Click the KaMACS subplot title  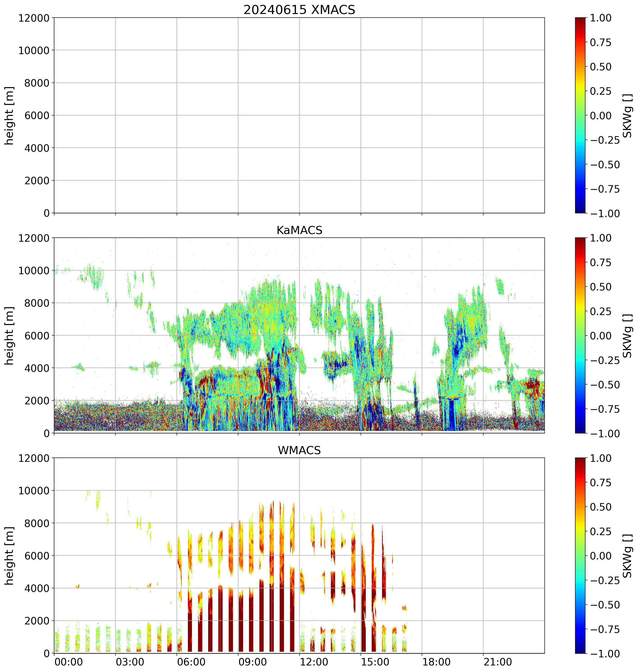coord(299,230)
